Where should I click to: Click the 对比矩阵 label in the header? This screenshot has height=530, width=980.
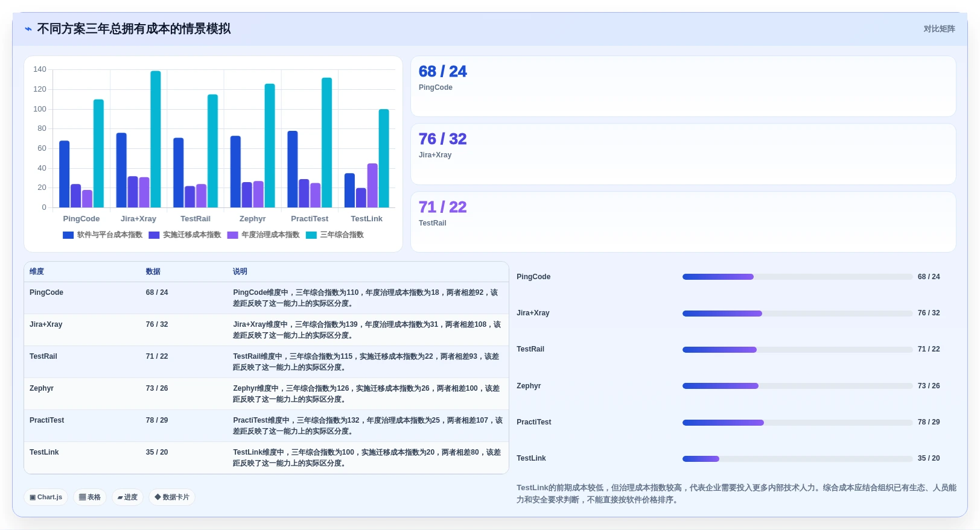939,29
